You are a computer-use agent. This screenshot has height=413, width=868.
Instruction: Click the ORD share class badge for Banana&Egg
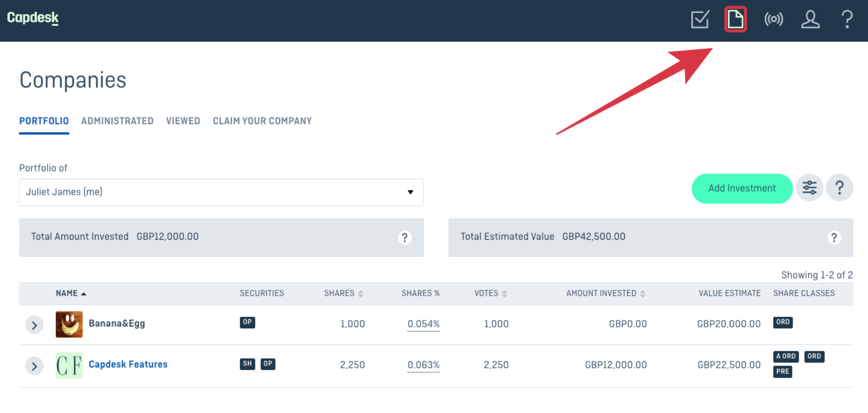pyautogui.click(x=783, y=323)
